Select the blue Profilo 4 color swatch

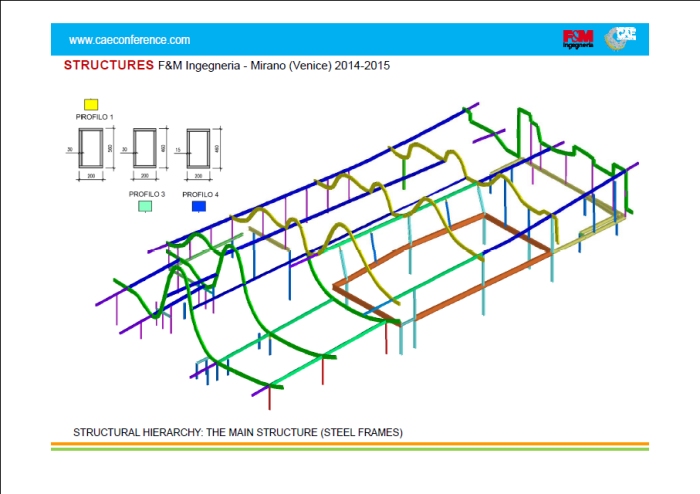[199, 206]
